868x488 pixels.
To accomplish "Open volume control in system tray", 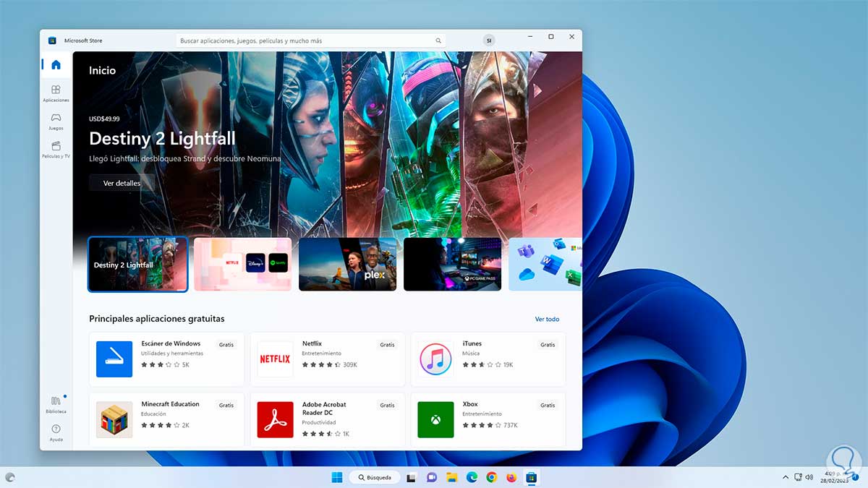I will point(809,477).
